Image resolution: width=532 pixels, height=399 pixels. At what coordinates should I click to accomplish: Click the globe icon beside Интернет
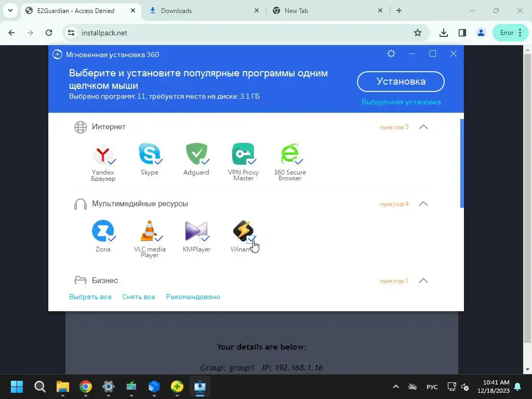click(81, 127)
